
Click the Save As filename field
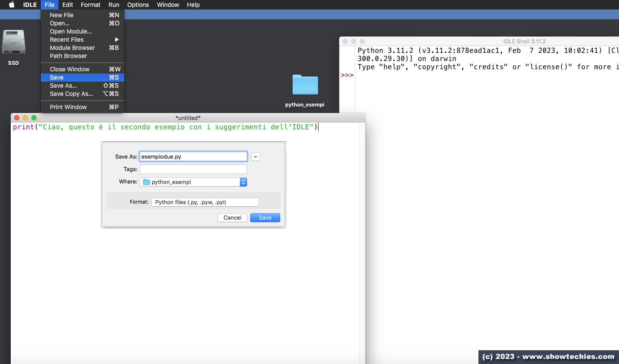pyautogui.click(x=193, y=156)
